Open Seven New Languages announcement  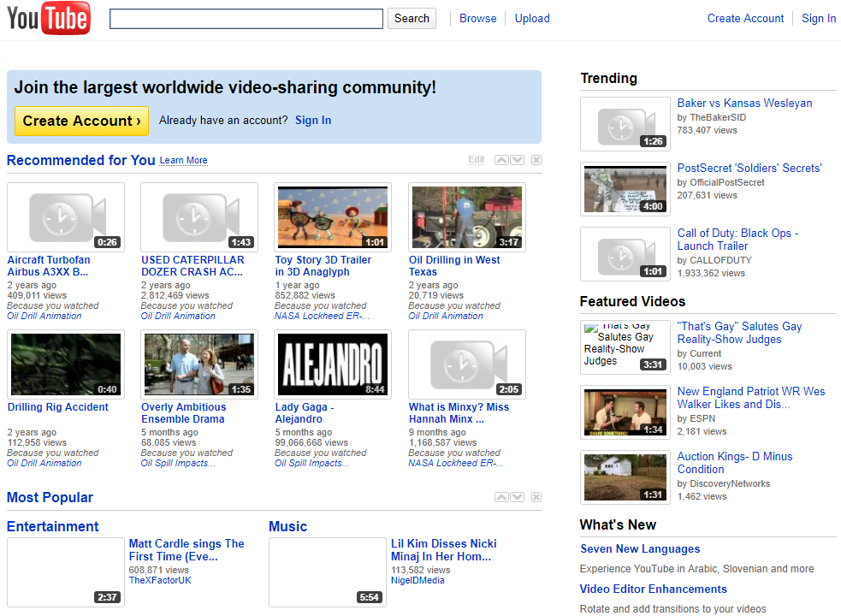(640, 549)
